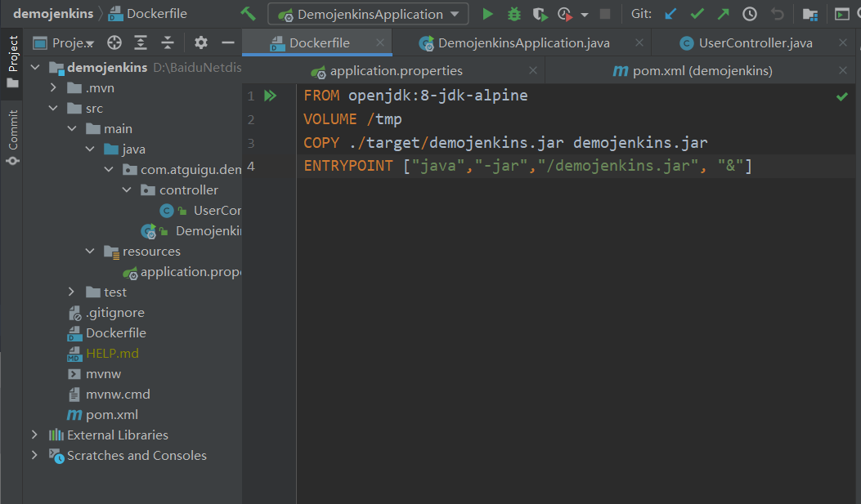Collapse the resources folder

[x=90, y=251]
